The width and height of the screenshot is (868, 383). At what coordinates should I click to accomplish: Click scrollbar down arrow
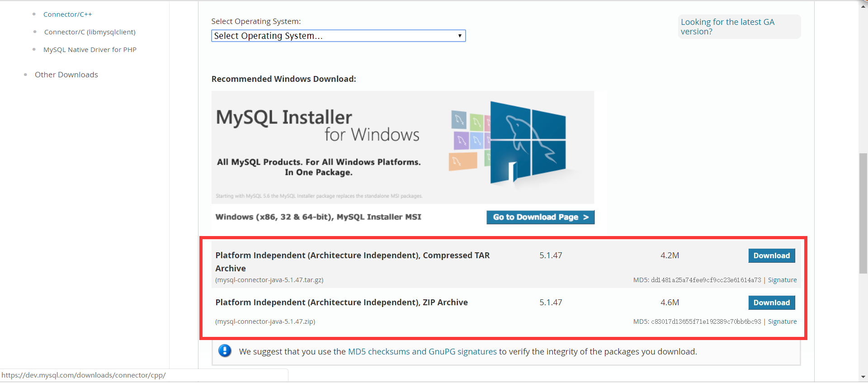[863, 376]
